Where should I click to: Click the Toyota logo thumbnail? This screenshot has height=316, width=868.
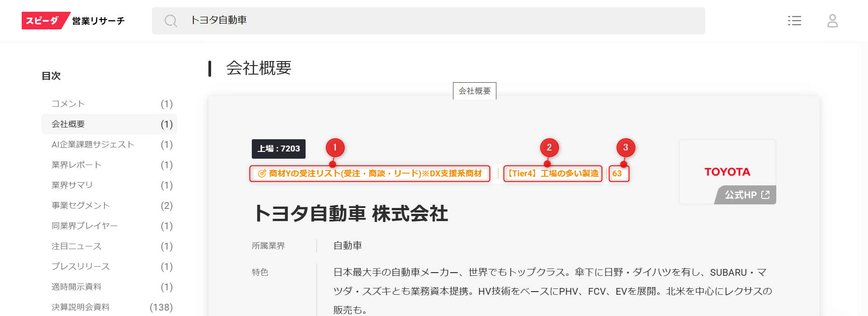click(x=727, y=171)
